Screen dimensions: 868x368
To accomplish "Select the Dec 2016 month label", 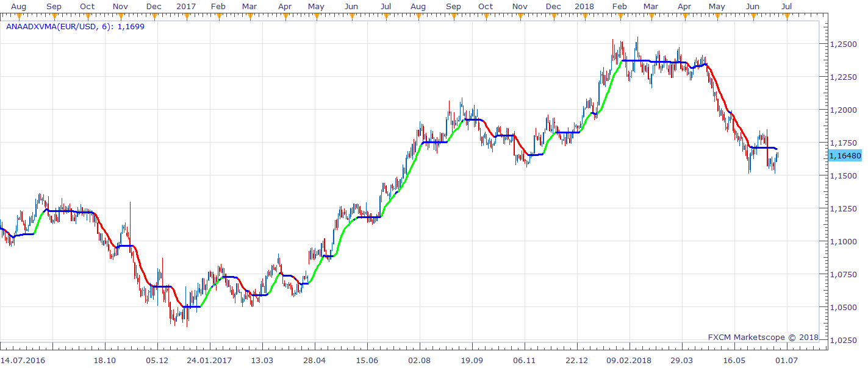I will tap(153, 6).
